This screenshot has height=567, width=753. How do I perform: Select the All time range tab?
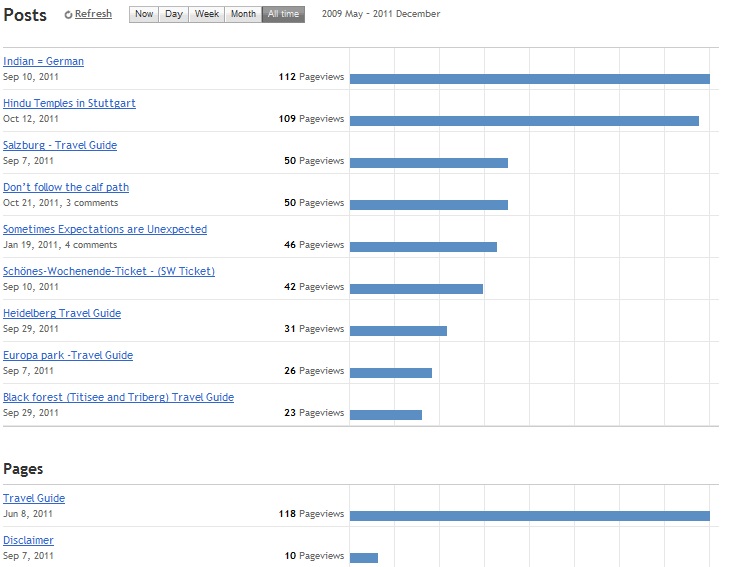pos(283,14)
